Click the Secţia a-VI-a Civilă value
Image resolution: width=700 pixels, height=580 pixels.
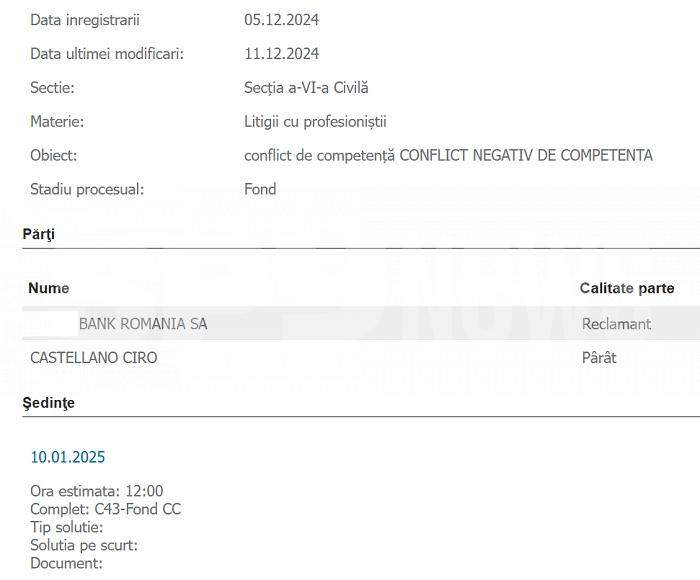click(306, 88)
